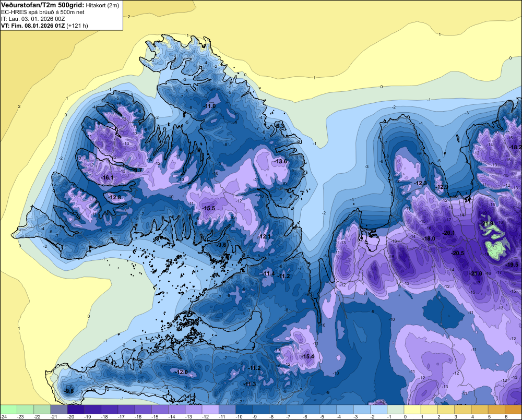
Task: Click the "-9.6" temperature label
Action: point(221,245)
